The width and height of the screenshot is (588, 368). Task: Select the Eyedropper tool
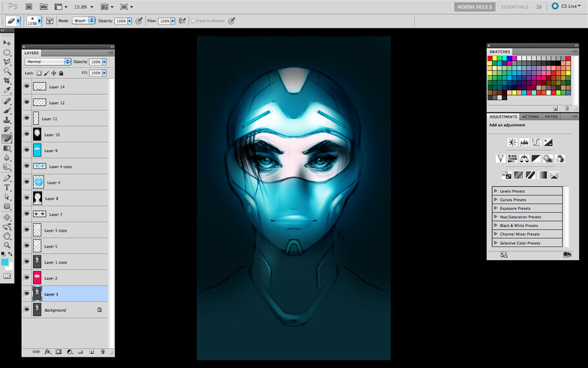click(x=7, y=90)
